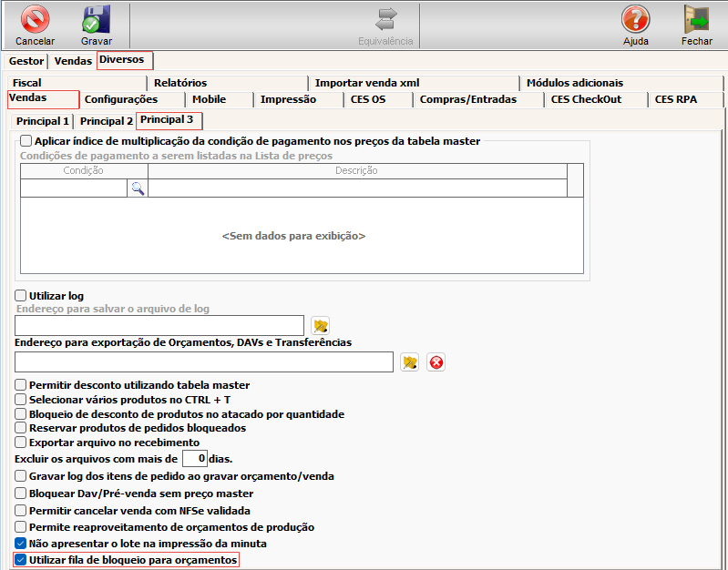This screenshot has width=728, height=570.
Task: Click the Gravar save icon
Action: pos(96,19)
